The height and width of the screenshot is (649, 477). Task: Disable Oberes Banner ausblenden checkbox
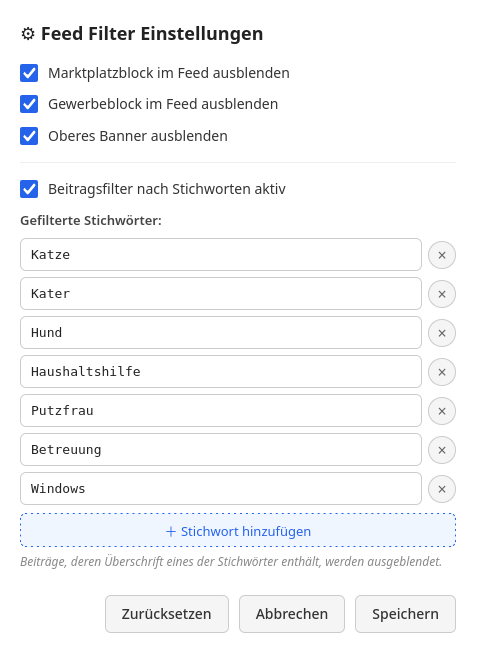[x=29, y=136]
